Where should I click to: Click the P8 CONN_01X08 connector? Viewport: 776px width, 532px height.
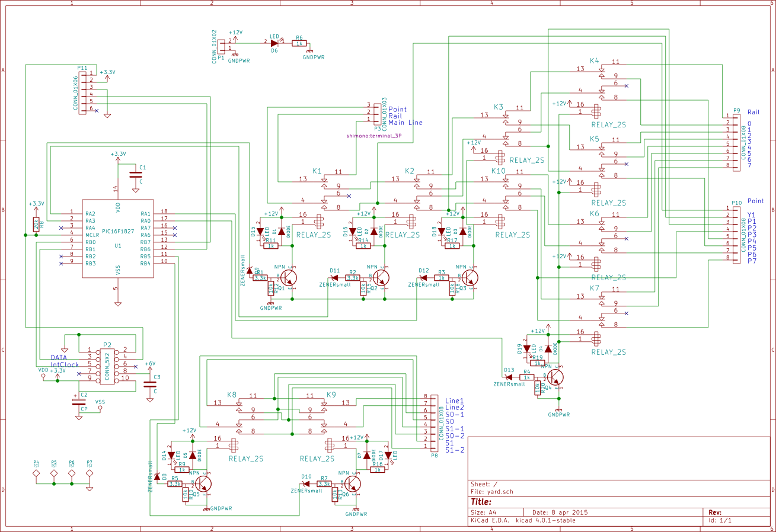click(x=435, y=422)
